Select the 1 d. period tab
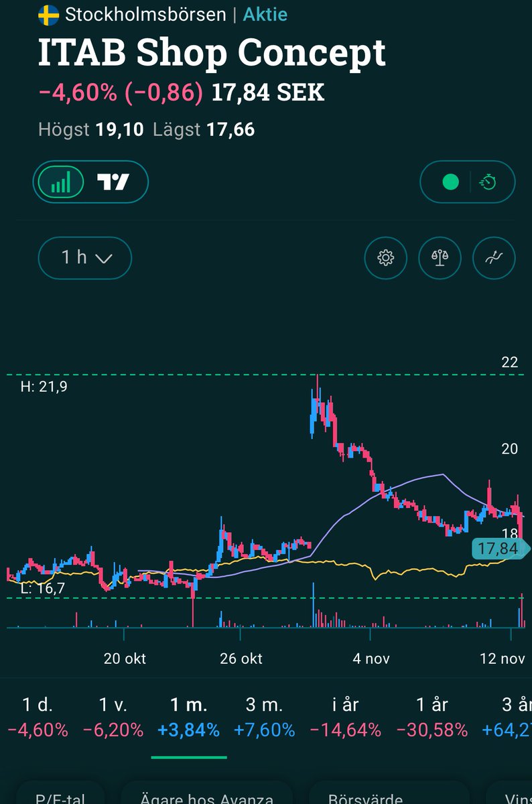This screenshot has height=804, width=532. [x=38, y=717]
